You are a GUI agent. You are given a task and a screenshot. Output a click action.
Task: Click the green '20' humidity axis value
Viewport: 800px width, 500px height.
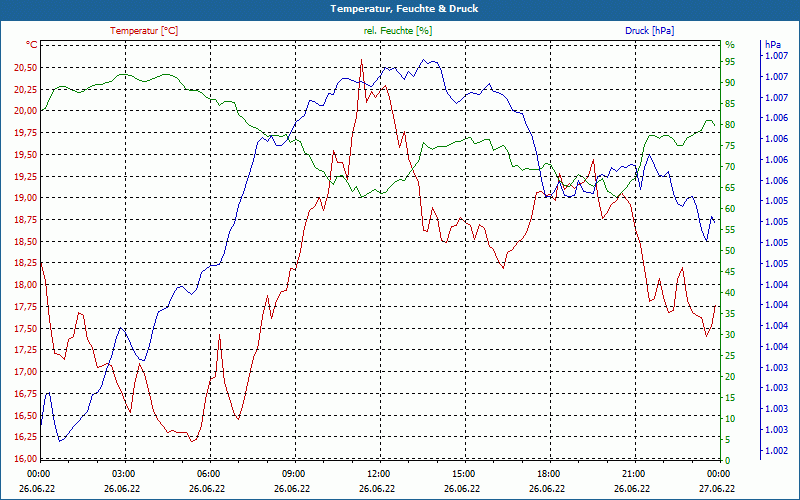[x=730, y=377]
